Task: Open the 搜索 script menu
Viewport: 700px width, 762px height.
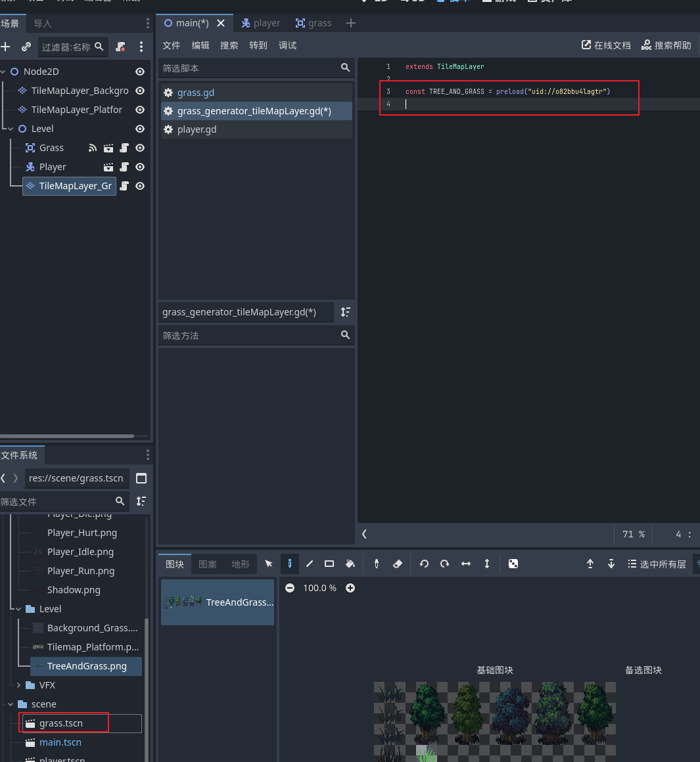Action: [229, 45]
